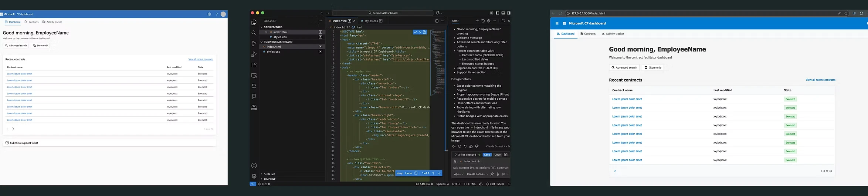This screenshot has height=196, width=868.
Task: Click the remote window icon in VS Code status bar
Action: 253,184
